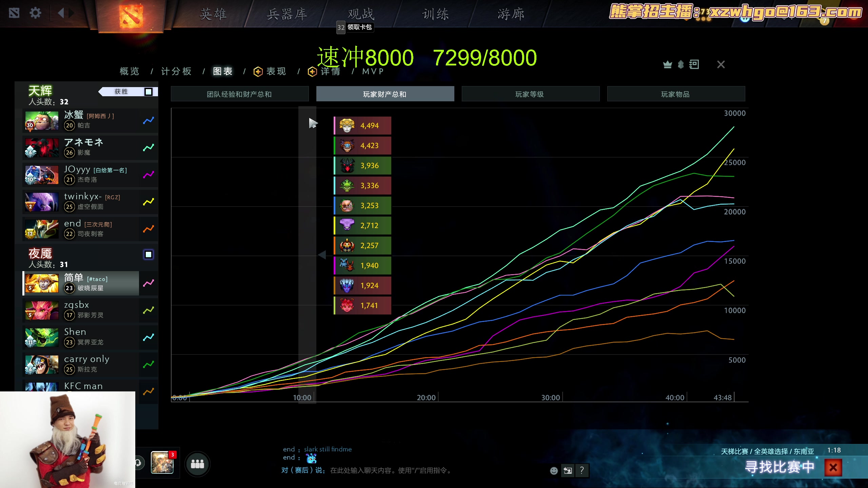Viewport: 868px width, 488px height.
Task: Select the 玩家等级 graph tab
Action: 530,94
